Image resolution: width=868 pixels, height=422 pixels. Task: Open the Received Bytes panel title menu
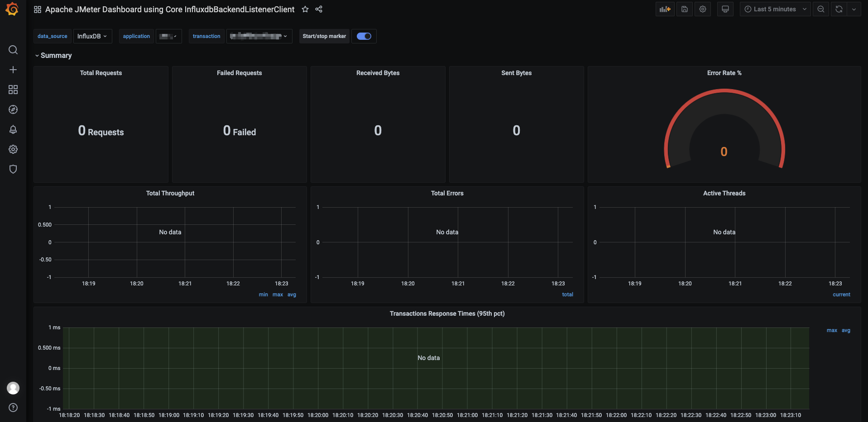click(x=378, y=73)
